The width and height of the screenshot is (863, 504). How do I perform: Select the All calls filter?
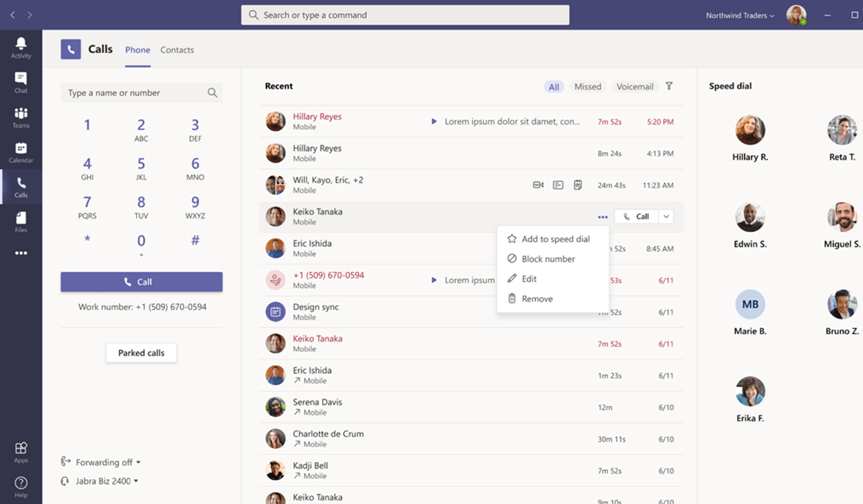click(x=554, y=87)
